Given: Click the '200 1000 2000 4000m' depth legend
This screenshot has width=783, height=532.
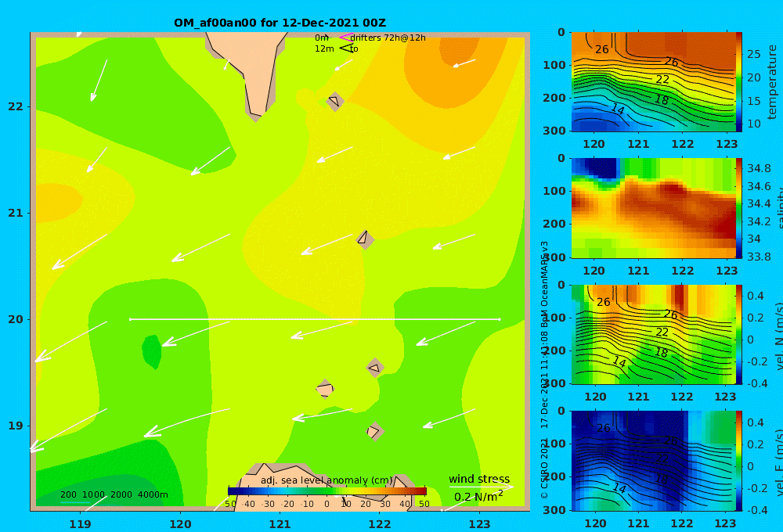Looking at the screenshot, I should (114, 494).
